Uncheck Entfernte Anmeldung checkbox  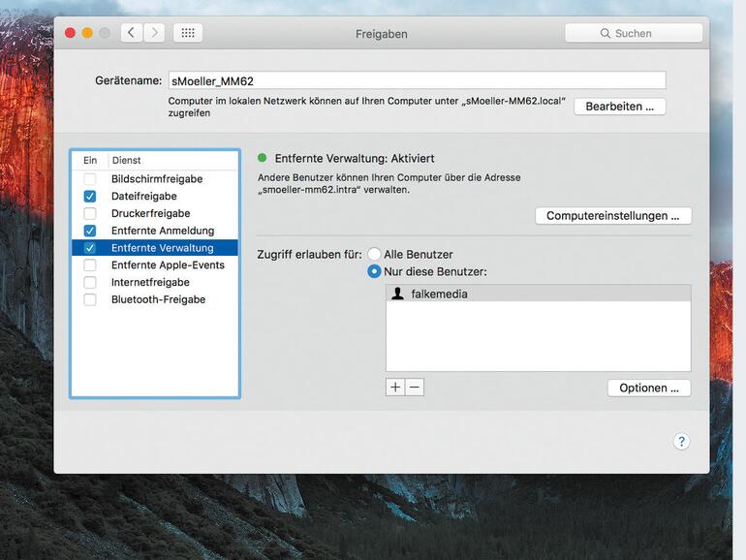(90, 231)
